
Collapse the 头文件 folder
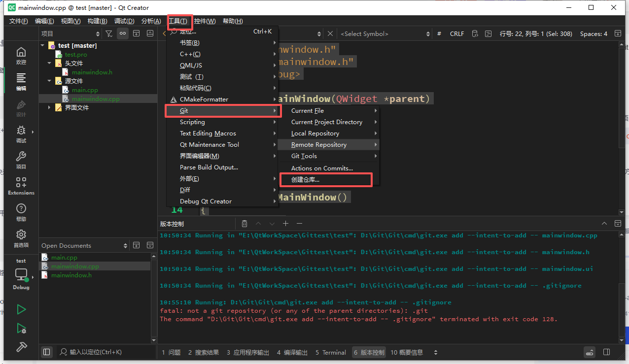(x=50, y=63)
